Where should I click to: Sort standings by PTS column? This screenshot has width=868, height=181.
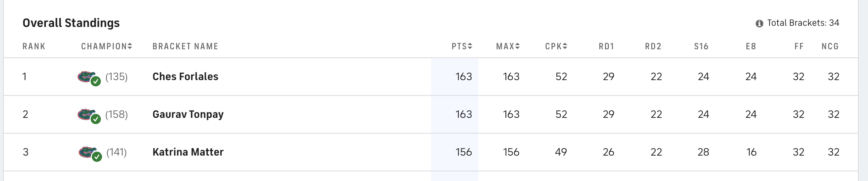[462, 46]
